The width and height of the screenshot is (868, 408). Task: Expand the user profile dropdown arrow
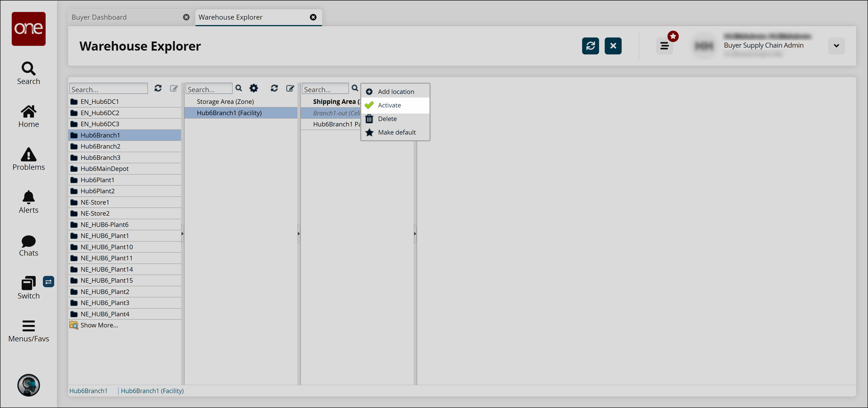click(836, 46)
